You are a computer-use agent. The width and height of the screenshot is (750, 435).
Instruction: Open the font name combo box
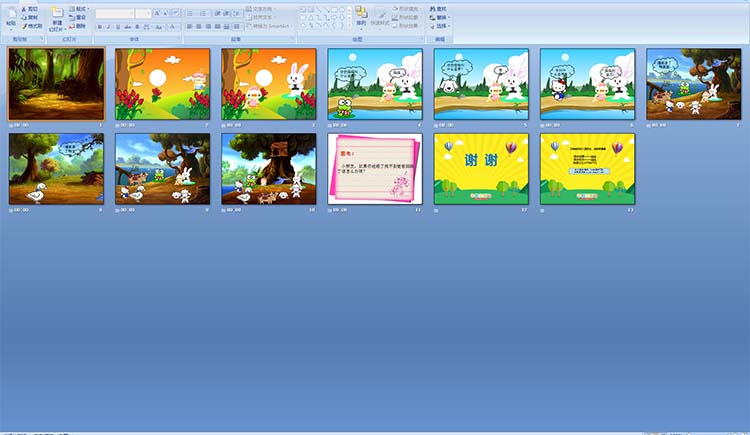coord(115,13)
